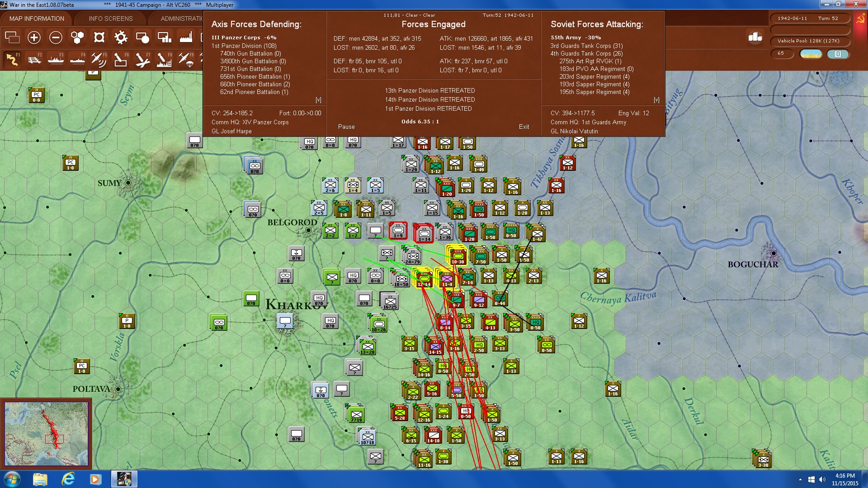Select F2 rail mode track icon
This screenshot has width=868, height=488.
(x=34, y=59)
